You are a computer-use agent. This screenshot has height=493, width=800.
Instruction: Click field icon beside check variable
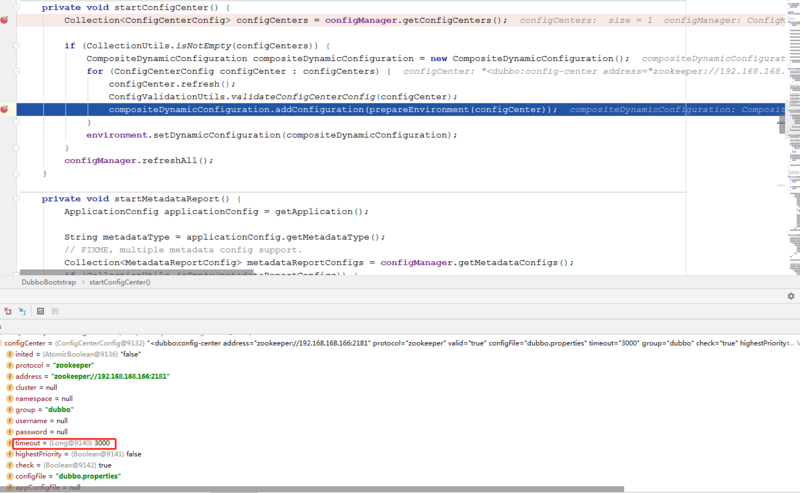coord(10,465)
